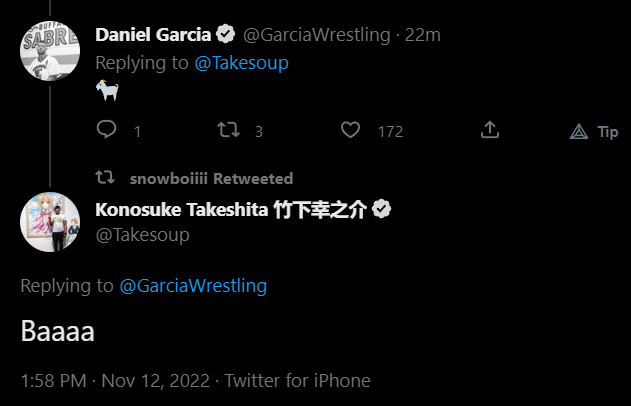This screenshot has width=631, height=406.
Task: Click the Tip icon
Action: (579, 131)
